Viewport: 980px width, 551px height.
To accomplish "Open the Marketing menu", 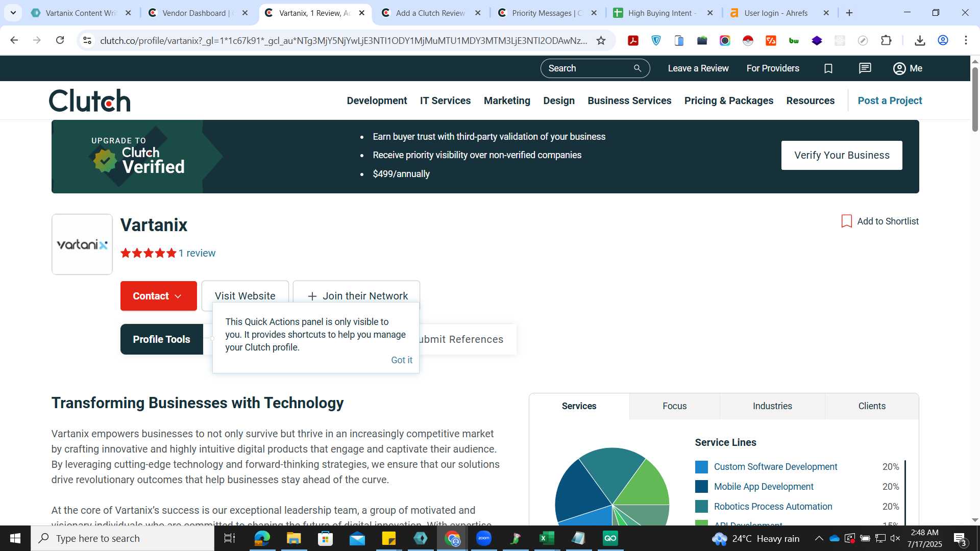I will coord(507,101).
